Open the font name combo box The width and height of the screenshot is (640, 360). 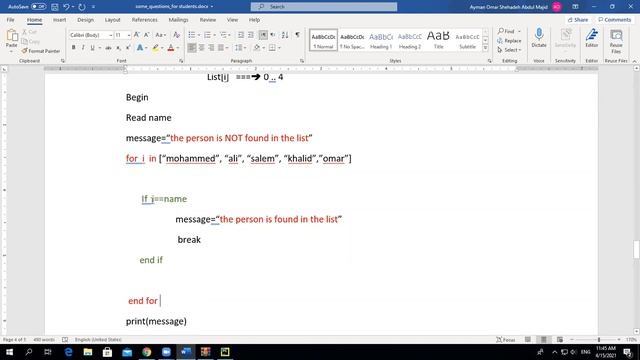(x=91, y=35)
